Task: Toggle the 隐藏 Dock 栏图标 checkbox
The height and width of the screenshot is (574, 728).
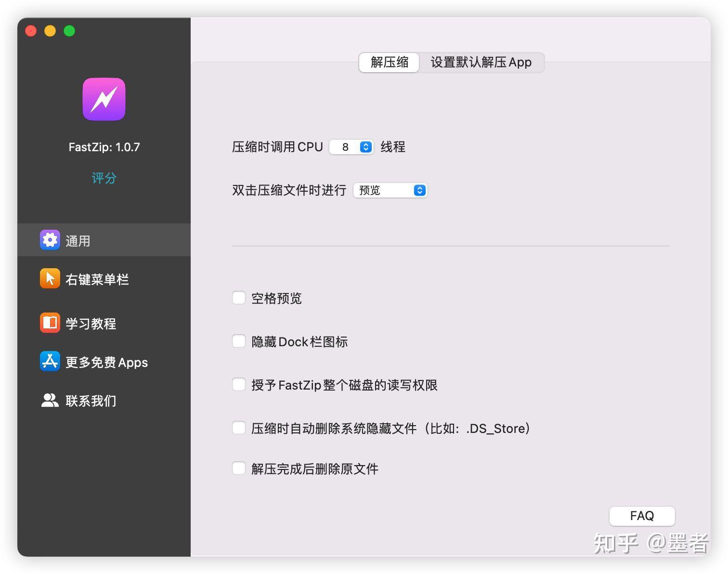Action: pyautogui.click(x=239, y=341)
